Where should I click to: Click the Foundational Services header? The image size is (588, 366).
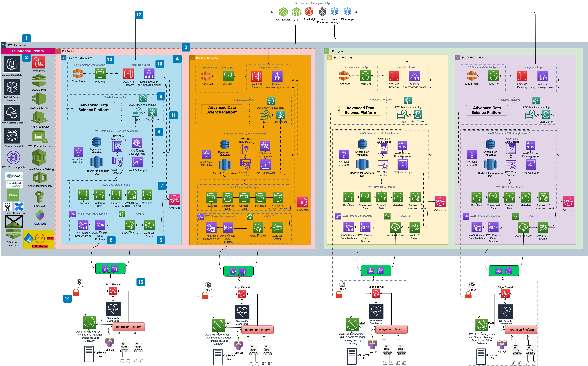pyautogui.click(x=28, y=51)
